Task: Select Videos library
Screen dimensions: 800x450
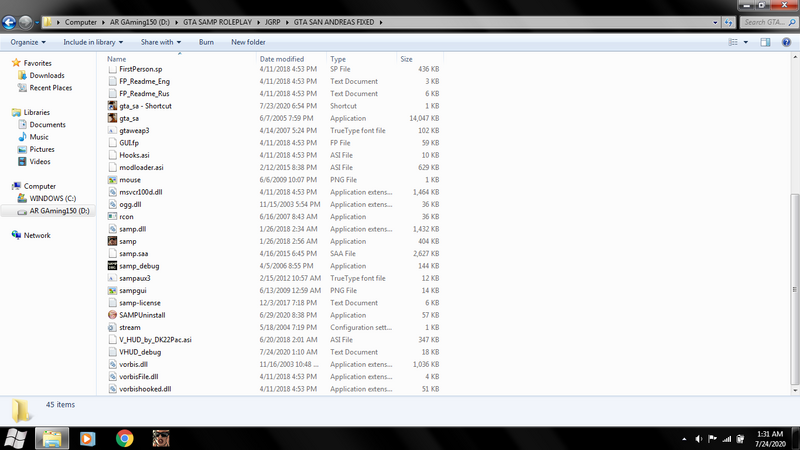Action: (x=40, y=161)
